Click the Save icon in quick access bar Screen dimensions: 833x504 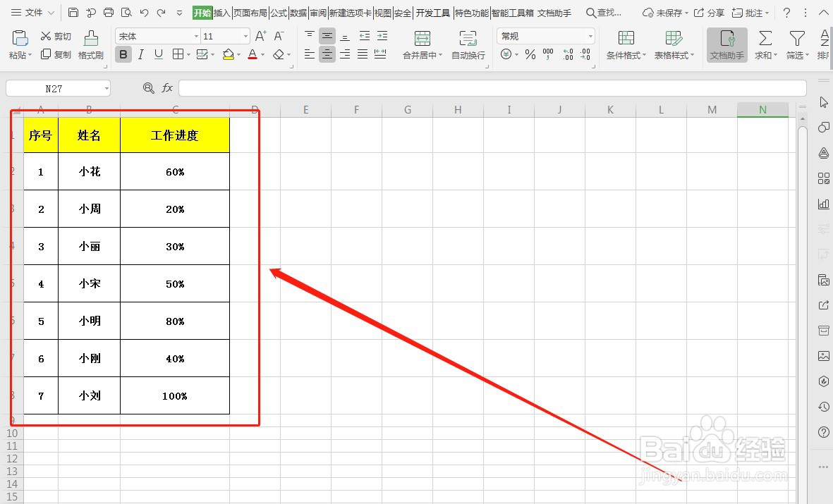pyautogui.click(x=73, y=12)
